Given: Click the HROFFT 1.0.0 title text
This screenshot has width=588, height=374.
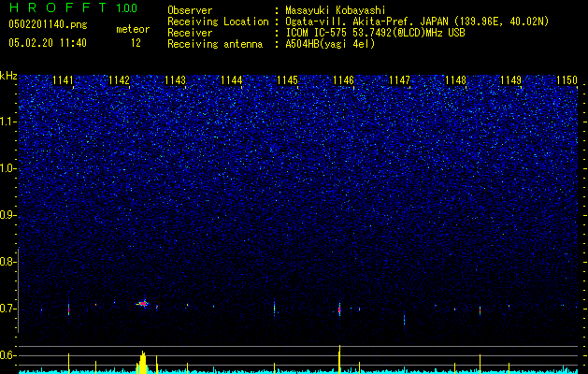Looking at the screenshot, I should pos(74,7).
